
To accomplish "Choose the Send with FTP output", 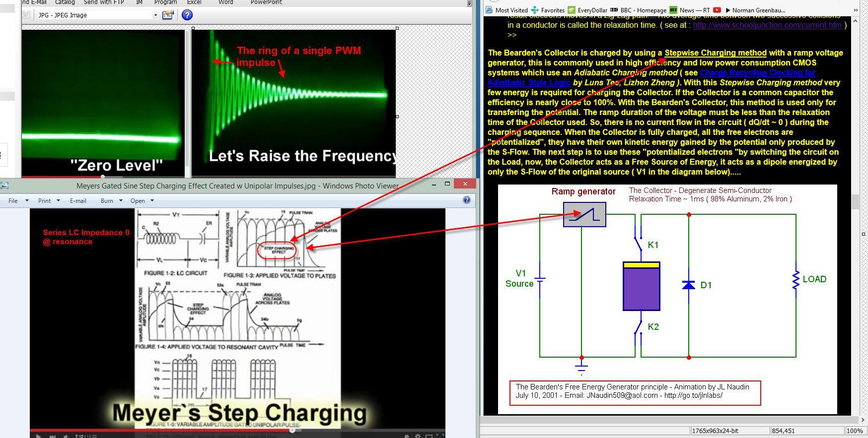I will (x=104, y=2).
